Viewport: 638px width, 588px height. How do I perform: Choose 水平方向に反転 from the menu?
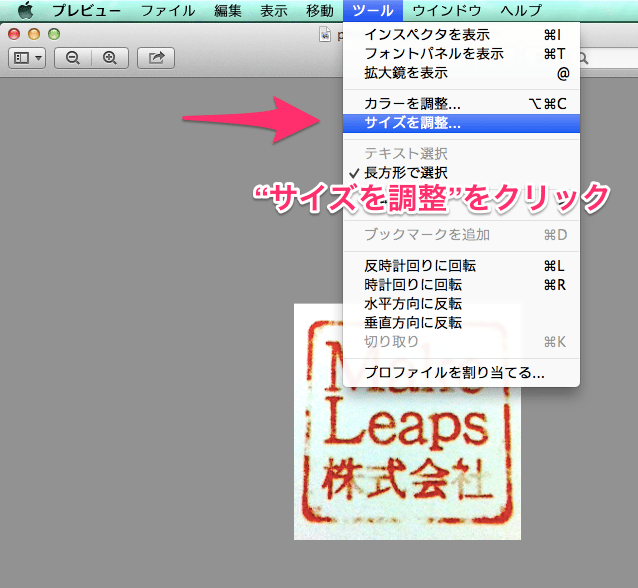461,304
